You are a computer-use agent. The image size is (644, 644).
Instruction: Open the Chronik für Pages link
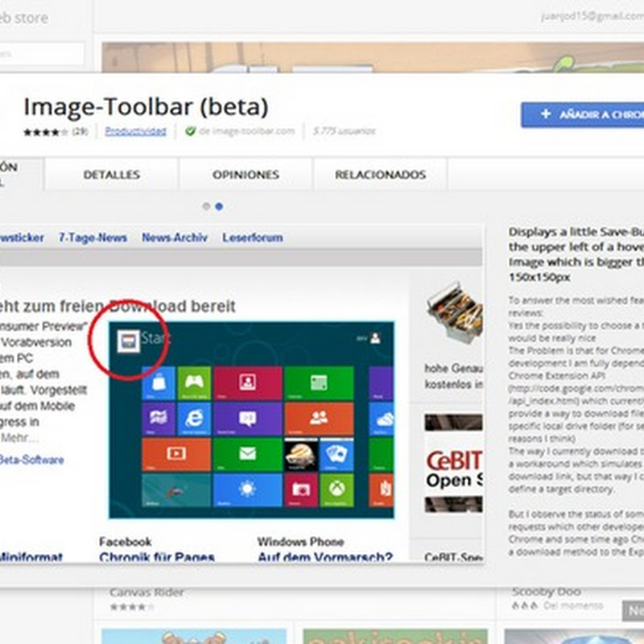point(157,556)
